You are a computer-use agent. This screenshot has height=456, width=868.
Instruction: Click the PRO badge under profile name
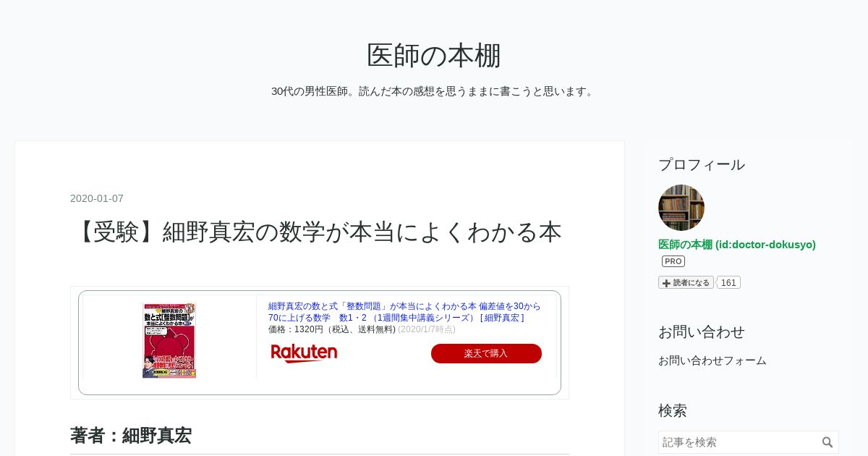click(x=673, y=261)
